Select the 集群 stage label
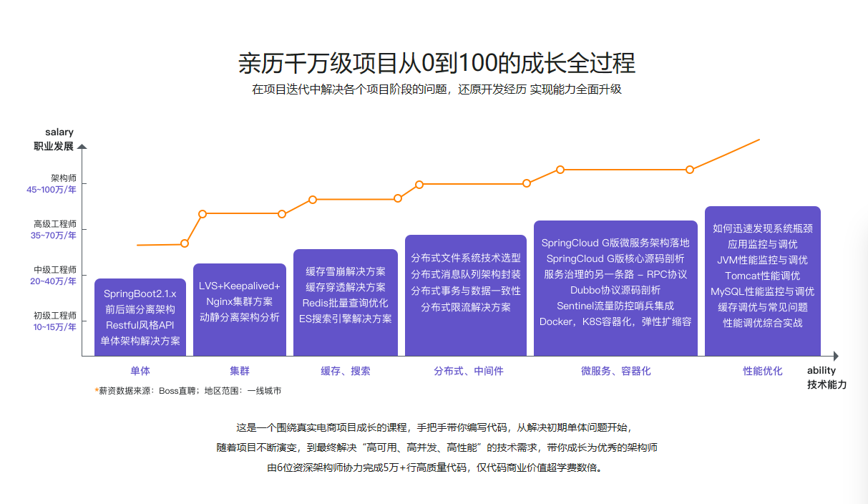Screen dimensions: 868x504 coord(240,371)
